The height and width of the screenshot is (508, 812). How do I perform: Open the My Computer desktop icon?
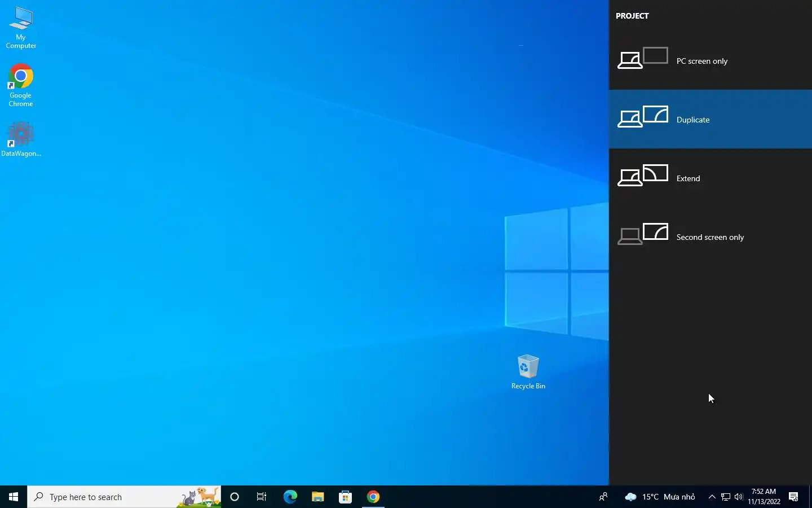point(21,28)
